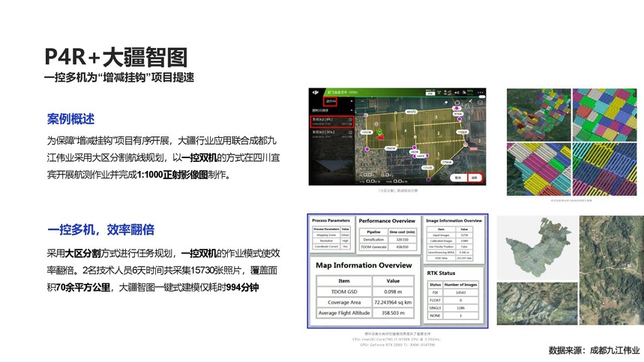Select the first task row marked 6%
The width and height of the screenshot is (644, 362).
[332, 121]
